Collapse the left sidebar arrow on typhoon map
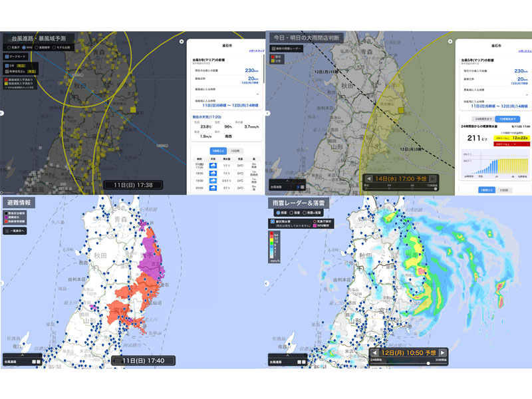Image resolution: width=532 pixels, height=399 pixels. (3, 114)
